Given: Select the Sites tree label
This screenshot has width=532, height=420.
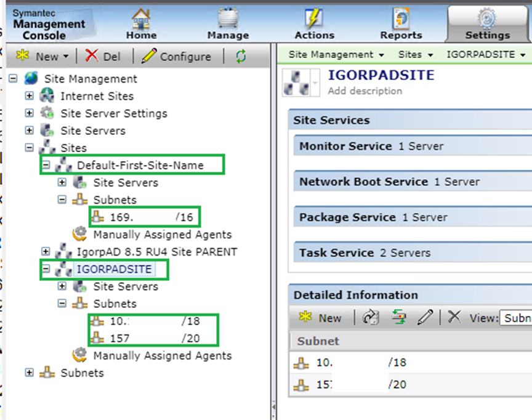Looking at the screenshot, I should pos(74,148).
